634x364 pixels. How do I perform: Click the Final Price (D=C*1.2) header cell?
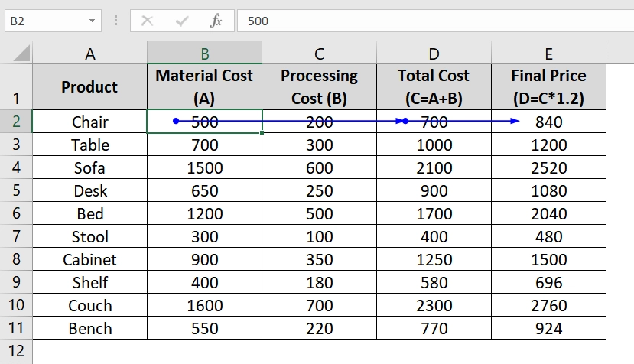pos(548,86)
